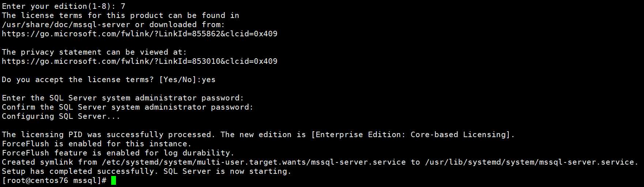Viewport: 644px width, 187px height.
Task: Open the privacy statement URL with LinkId=853010
Action: point(139,61)
